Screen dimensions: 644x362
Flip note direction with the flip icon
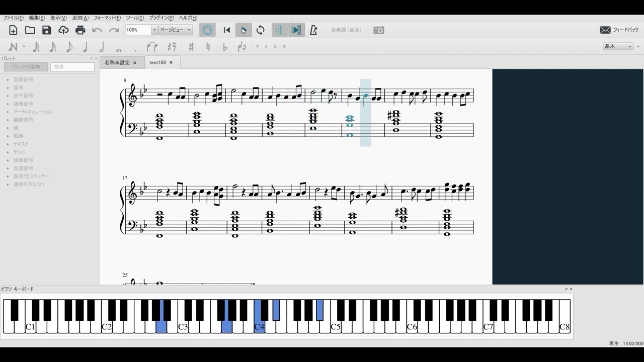(x=242, y=47)
